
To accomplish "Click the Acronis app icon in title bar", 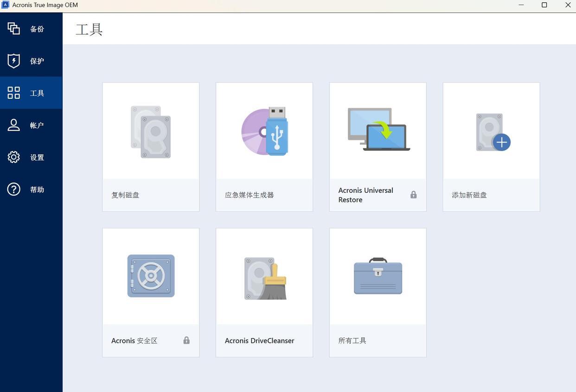I will [x=6, y=5].
